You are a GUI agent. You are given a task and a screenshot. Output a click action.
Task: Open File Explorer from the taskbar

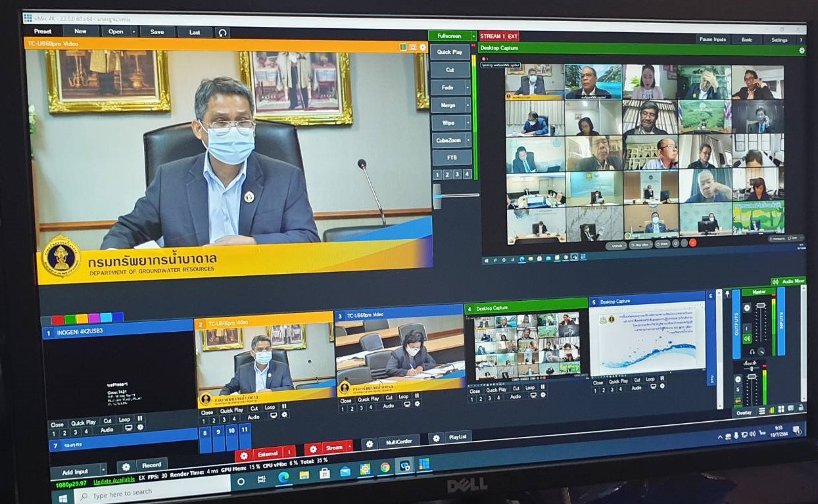click(304, 474)
